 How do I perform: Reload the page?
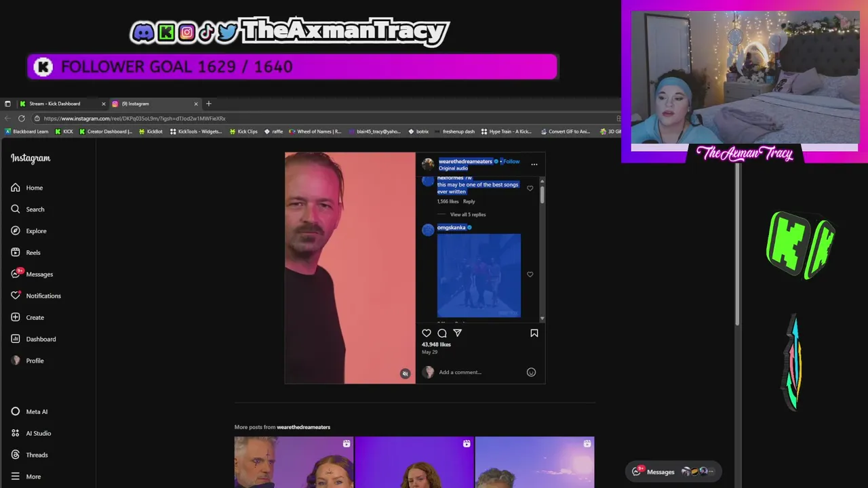point(22,118)
